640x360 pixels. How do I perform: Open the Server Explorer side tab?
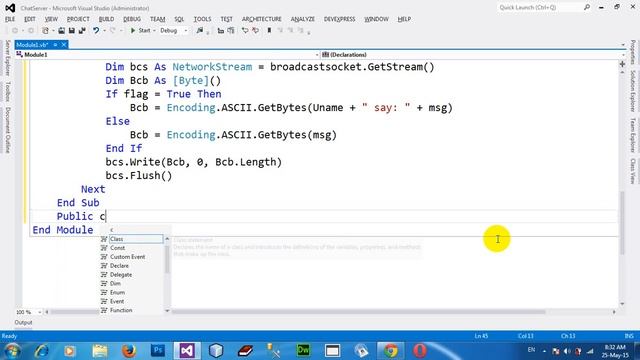(7, 58)
